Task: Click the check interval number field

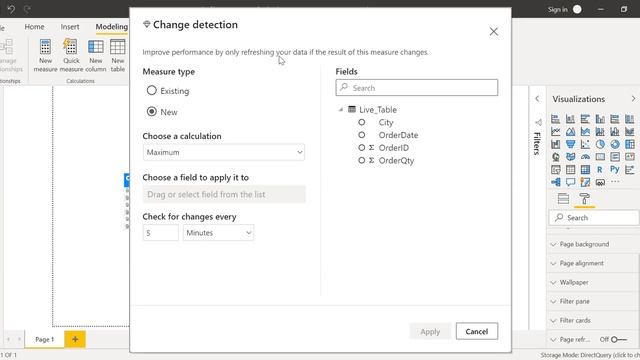Action: tap(160, 233)
